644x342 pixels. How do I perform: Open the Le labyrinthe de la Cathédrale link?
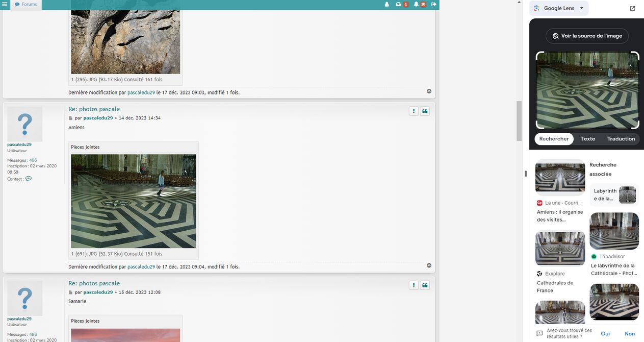tap(613, 270)
